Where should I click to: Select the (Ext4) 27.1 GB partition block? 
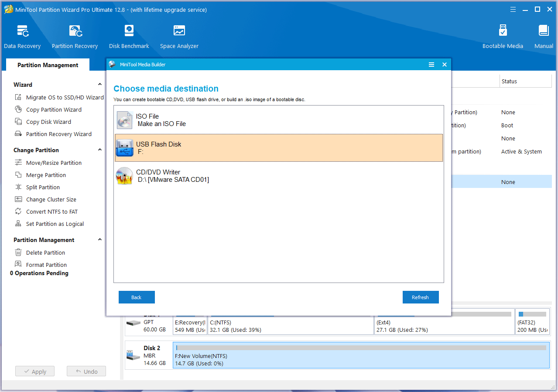coord(444,322)
